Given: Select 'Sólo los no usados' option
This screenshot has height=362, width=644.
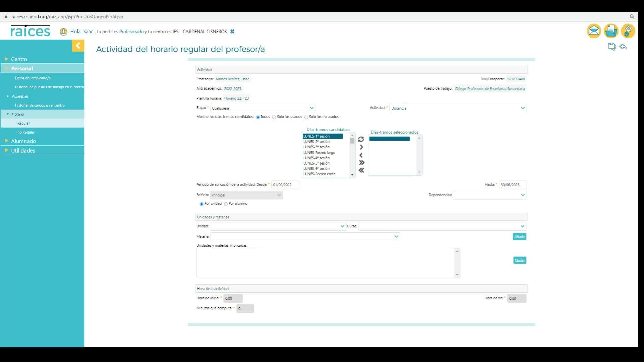Looking at the screenshot, I should (x=306, y=117).
